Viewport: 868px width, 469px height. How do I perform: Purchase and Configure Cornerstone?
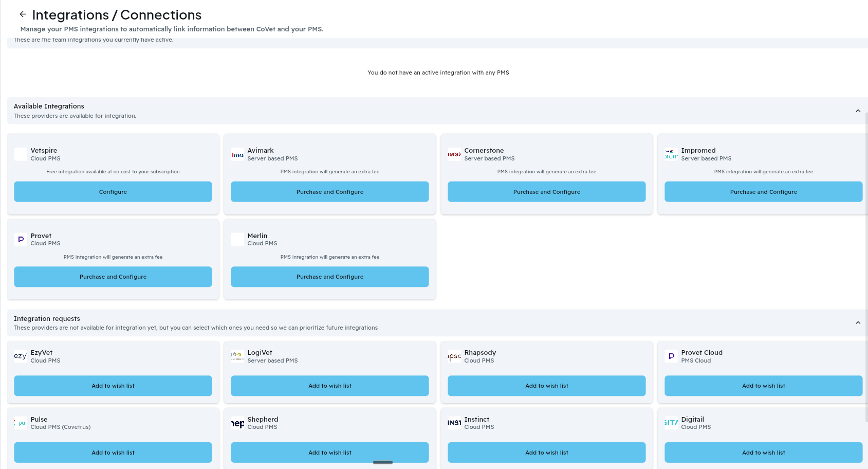tap(547, 192)
